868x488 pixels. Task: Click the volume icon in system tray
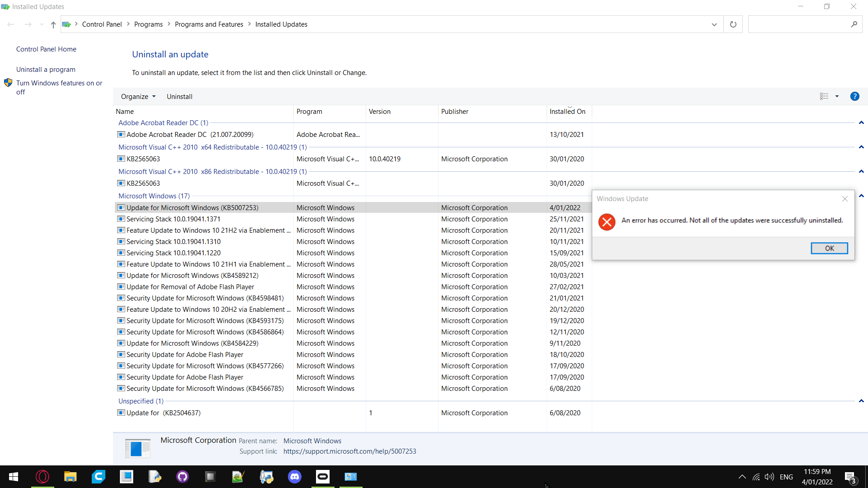pos(769,477)
